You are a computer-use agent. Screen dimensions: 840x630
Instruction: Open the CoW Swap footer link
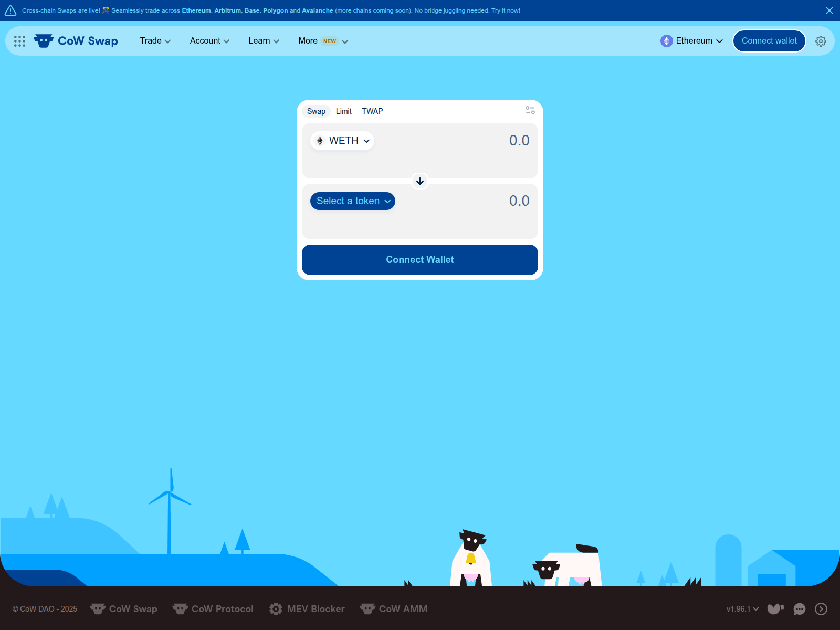coord(124,609)
